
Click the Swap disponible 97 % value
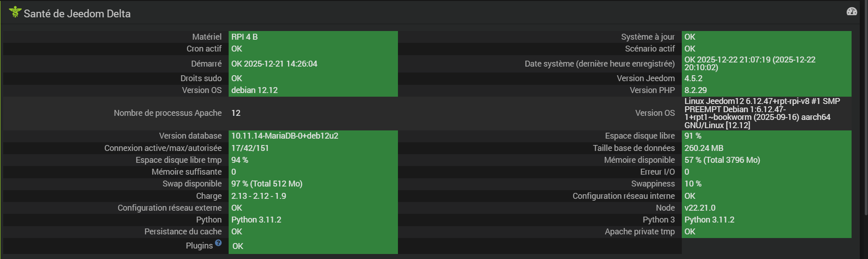click(267, 184)
